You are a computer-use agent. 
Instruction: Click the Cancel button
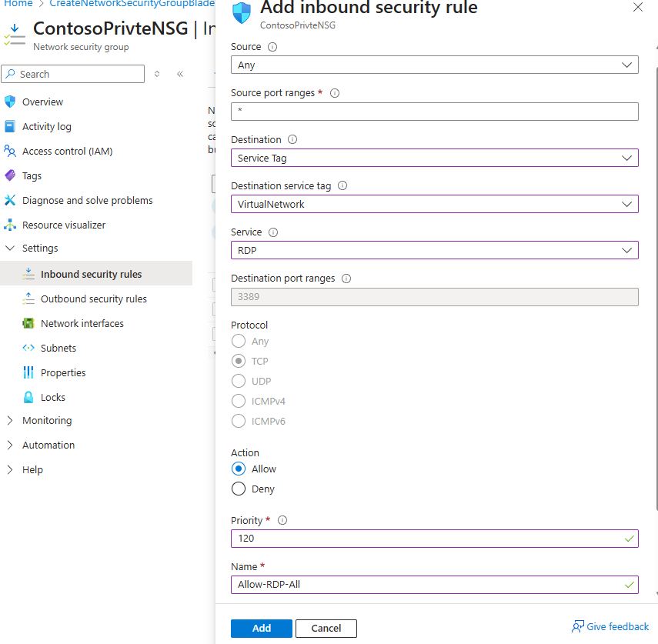pos(326,628)
